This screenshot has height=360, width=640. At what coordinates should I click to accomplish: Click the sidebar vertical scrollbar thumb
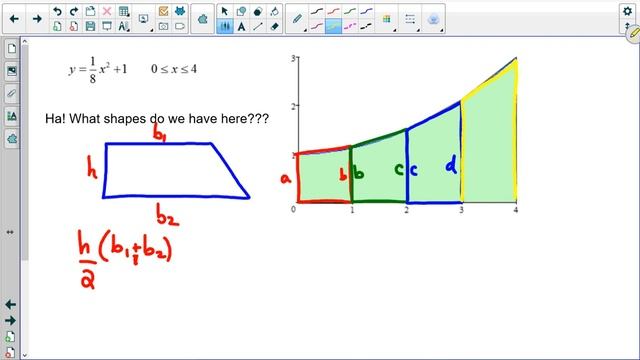pos(25,152)
